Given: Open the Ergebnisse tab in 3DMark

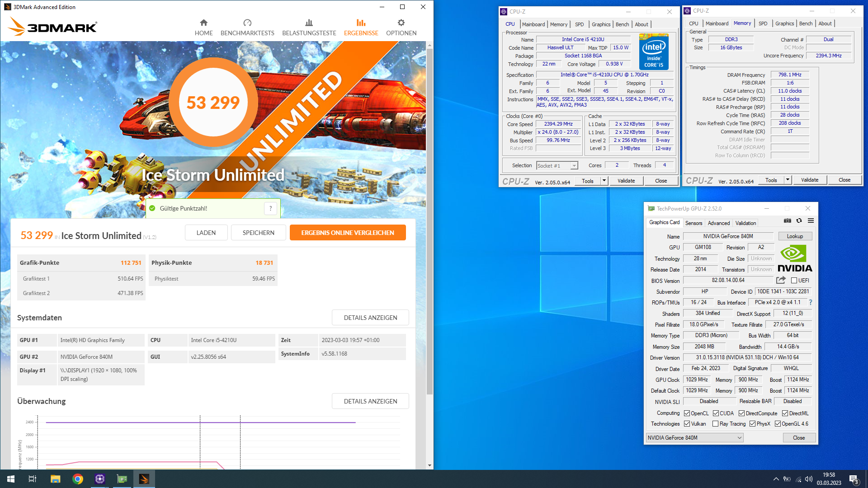Looking at the screenshot, I should pos(361,28).
